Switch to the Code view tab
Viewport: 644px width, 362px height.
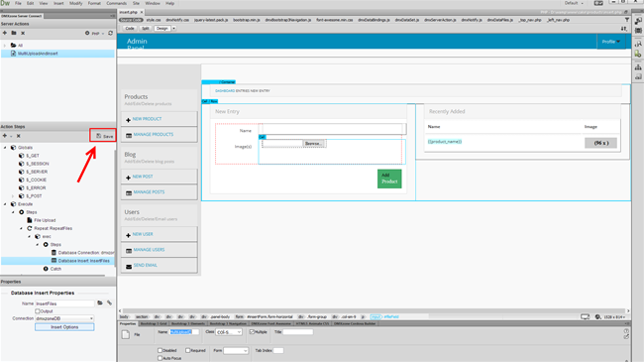click(130, 29)
